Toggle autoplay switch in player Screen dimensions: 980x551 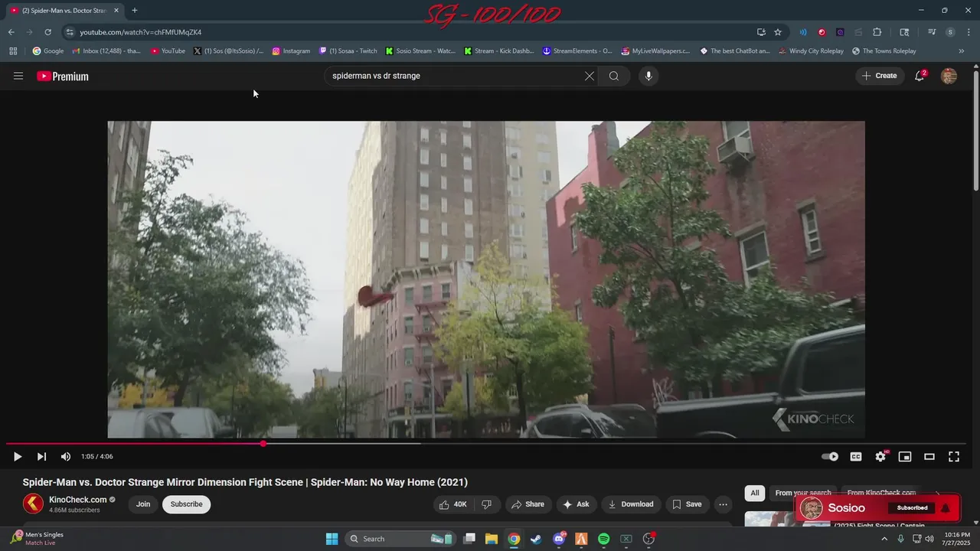coord(830,457)
